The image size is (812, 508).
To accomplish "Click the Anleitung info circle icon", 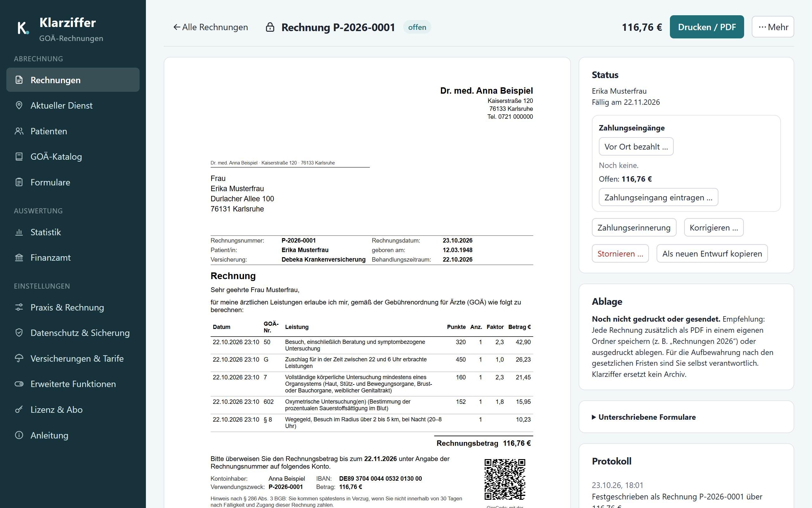I will pos(19,435).
